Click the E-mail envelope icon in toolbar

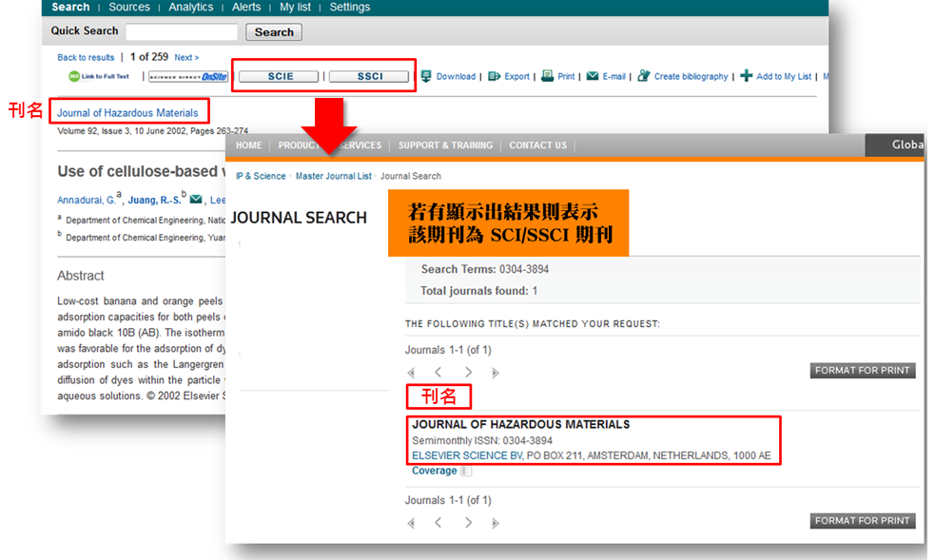[x=593, y=76]
